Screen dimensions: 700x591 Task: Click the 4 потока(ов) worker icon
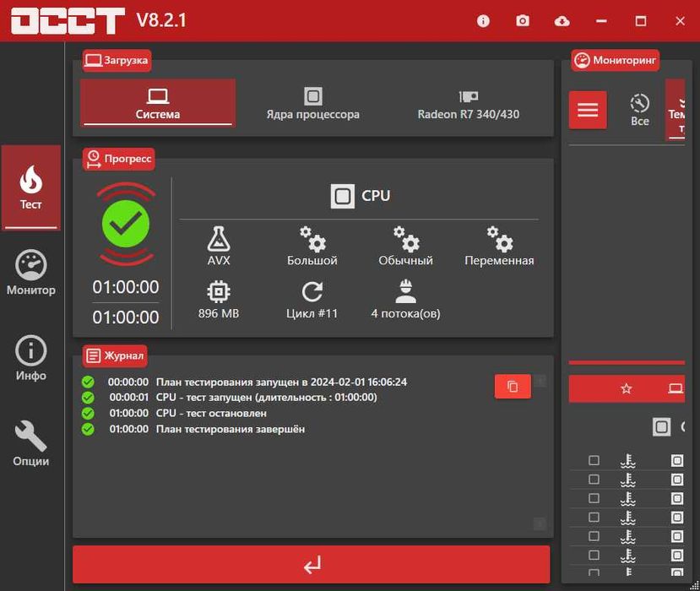pyautogui.click(x=406, y=291)
